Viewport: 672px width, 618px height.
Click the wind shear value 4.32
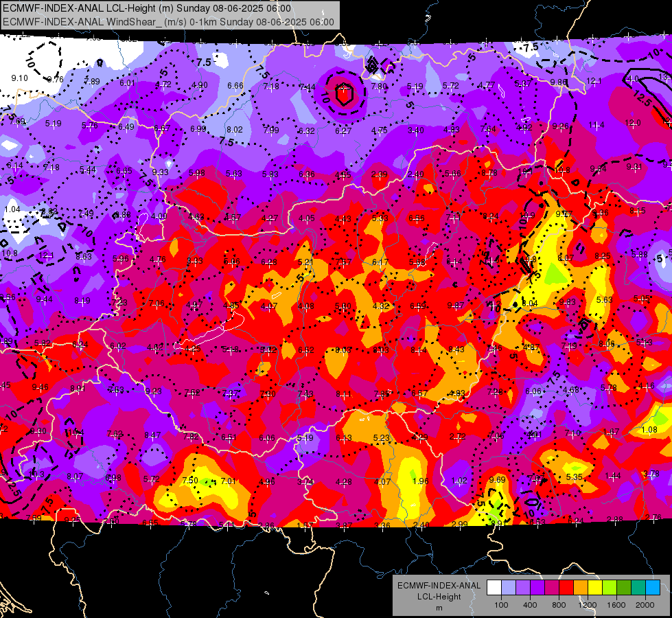pos(381,306)
